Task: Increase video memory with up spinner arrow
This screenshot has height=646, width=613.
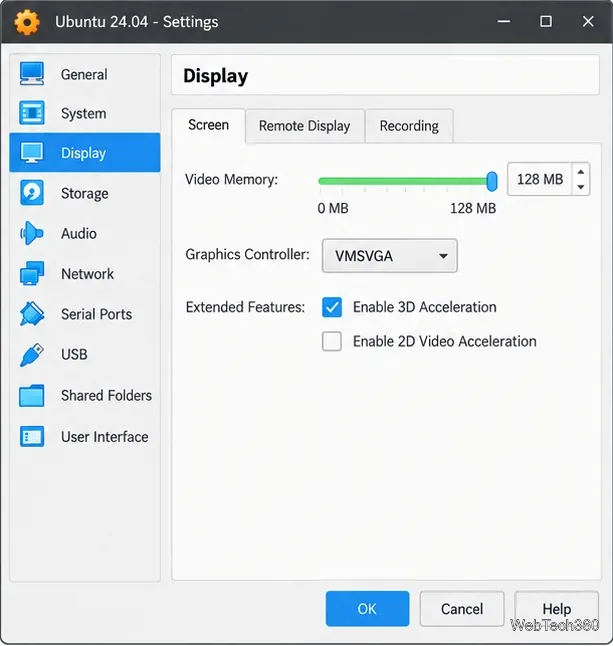Action: point(581,172)
